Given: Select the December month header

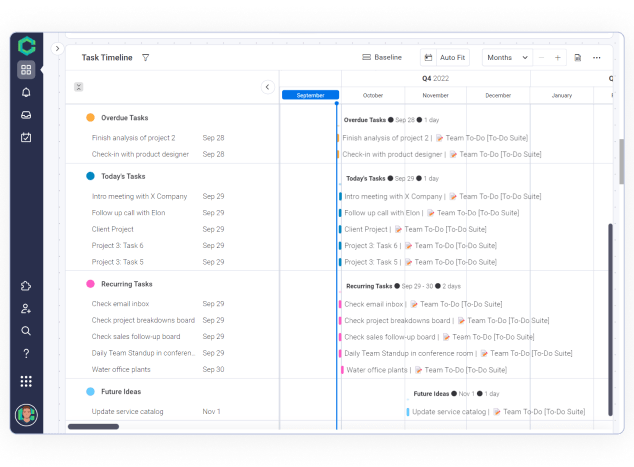Looking at the screenshot, I should pyautogui.click(x=498, y=95).
